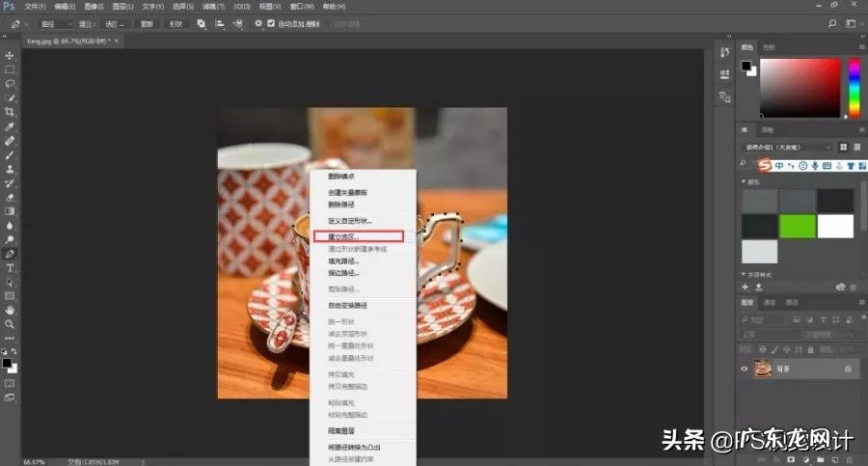Screen dimensions: 868x466
Task: Click the Mask button in options bar
Action: coord(147,24)
